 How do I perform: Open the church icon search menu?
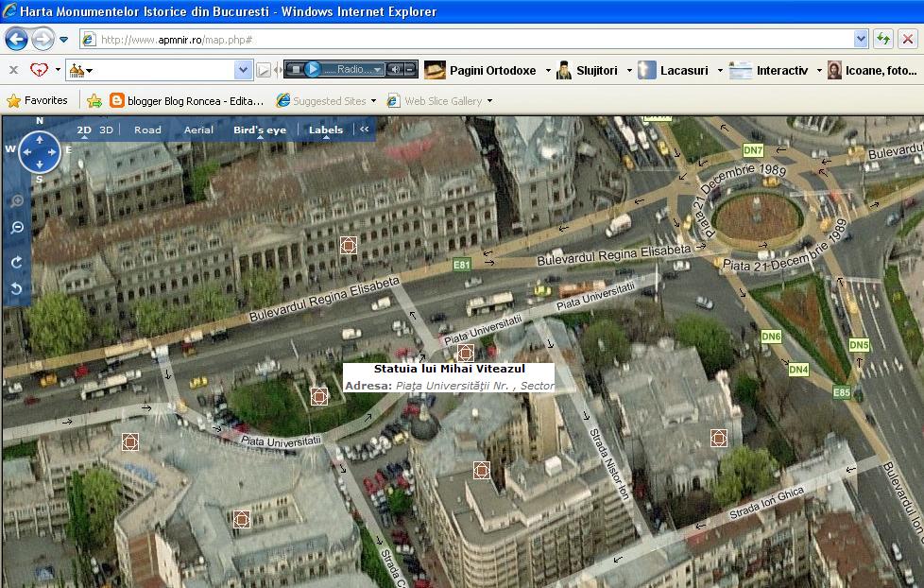81,71
